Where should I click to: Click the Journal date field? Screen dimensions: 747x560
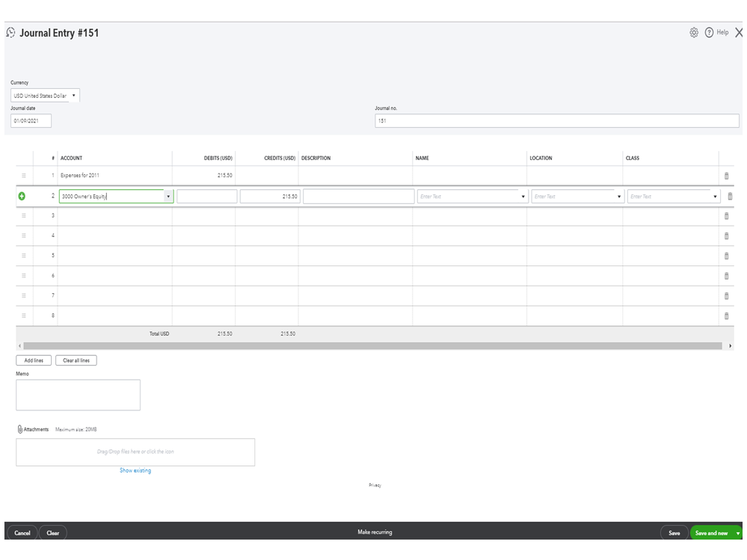click(31, 121)
